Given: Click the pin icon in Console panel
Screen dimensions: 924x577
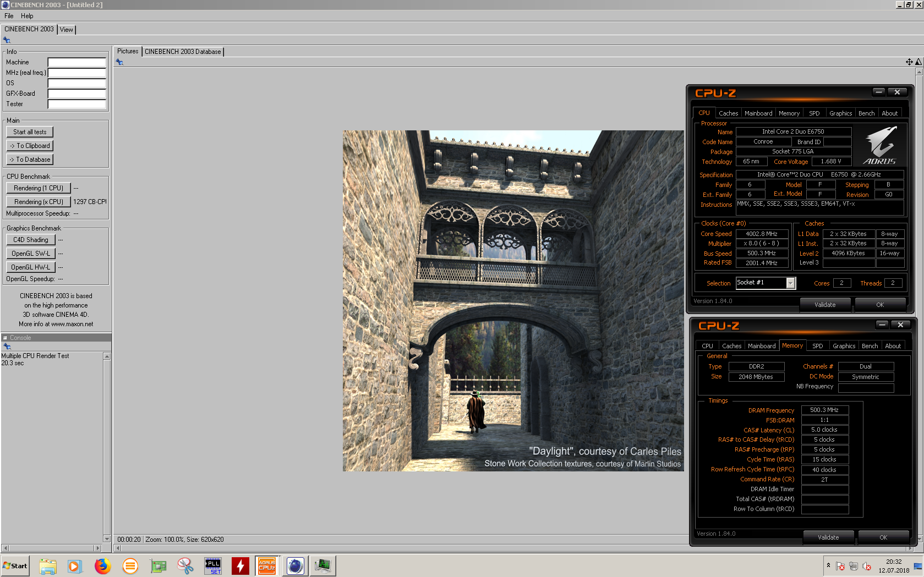Looking at the screenshot, I should pos(7,347).
